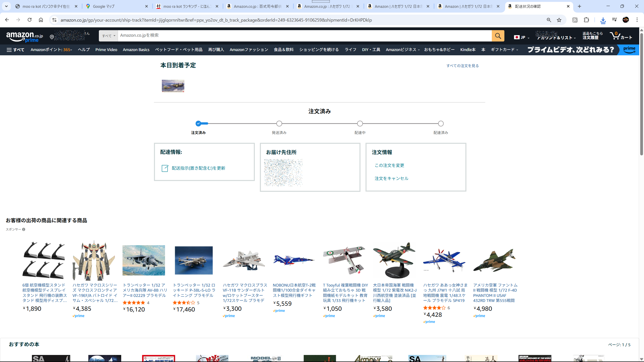View site information icon in address bar
Viewport: 644px width, 362px height.
click(54, 20)
